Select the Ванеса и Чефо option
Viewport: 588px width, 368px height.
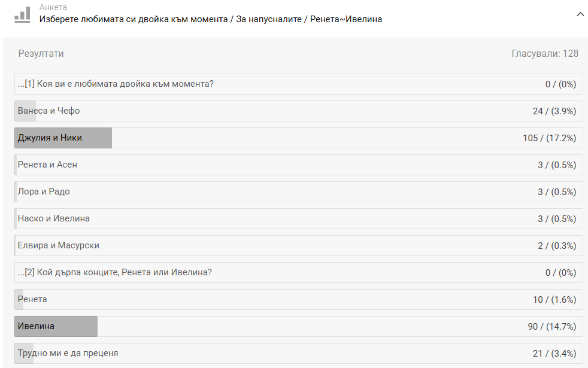point(299,111)
